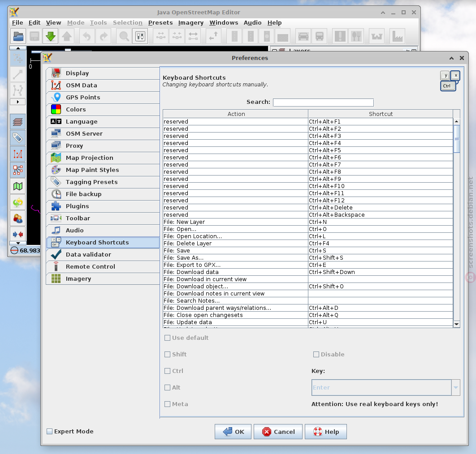Open the File menu
This screenshot has width=476, height=454.
coord(17,23)
